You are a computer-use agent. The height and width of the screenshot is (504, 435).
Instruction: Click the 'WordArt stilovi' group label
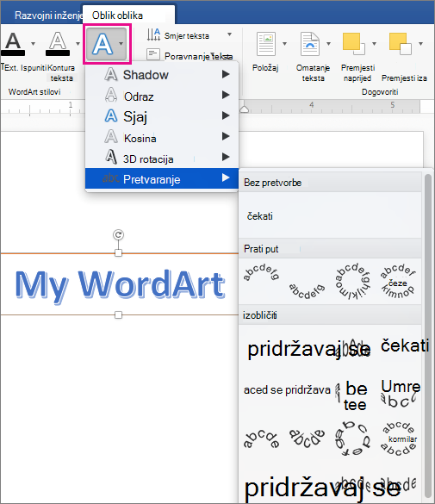pyautogui.click(x=34, y=92)
